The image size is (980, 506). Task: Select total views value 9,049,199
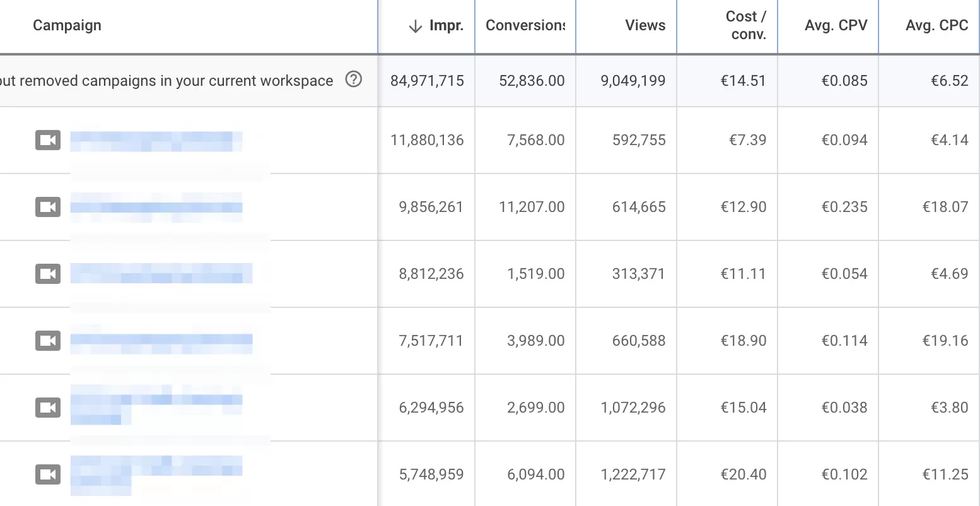coord(633,81)
